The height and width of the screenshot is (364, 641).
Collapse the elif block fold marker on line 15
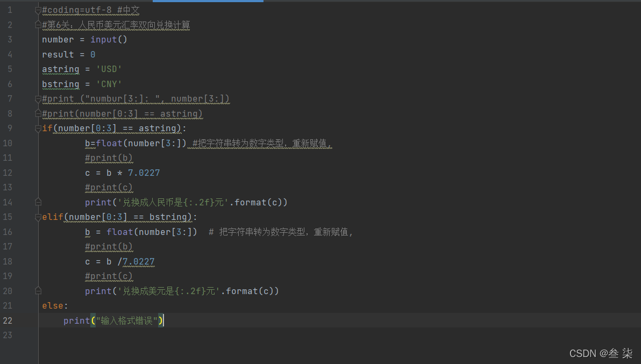[x=38, y=217]
